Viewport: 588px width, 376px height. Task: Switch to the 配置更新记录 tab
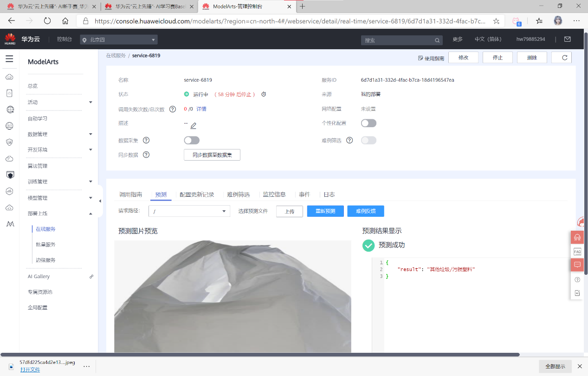197,194
